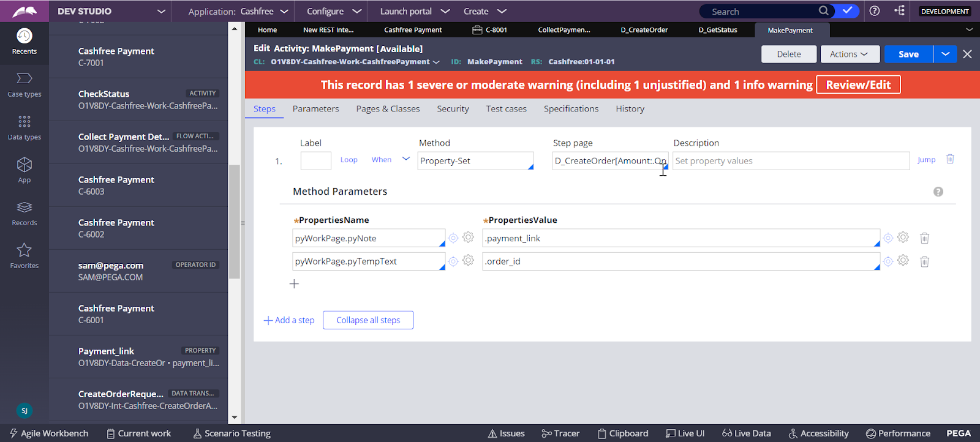
Task: Open gear for pyWorkPage.pyTempText property name
Action: click(469, 261)
